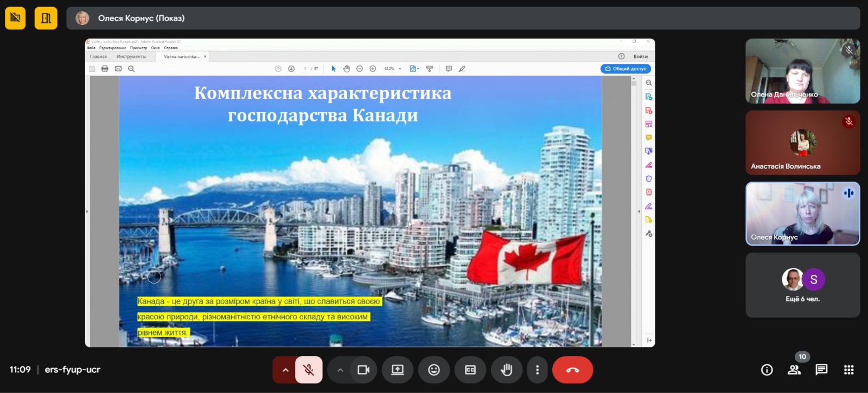Click the Общий доступ share button
Viewport: 868px width, 393px height.
(x=626, y=69)
